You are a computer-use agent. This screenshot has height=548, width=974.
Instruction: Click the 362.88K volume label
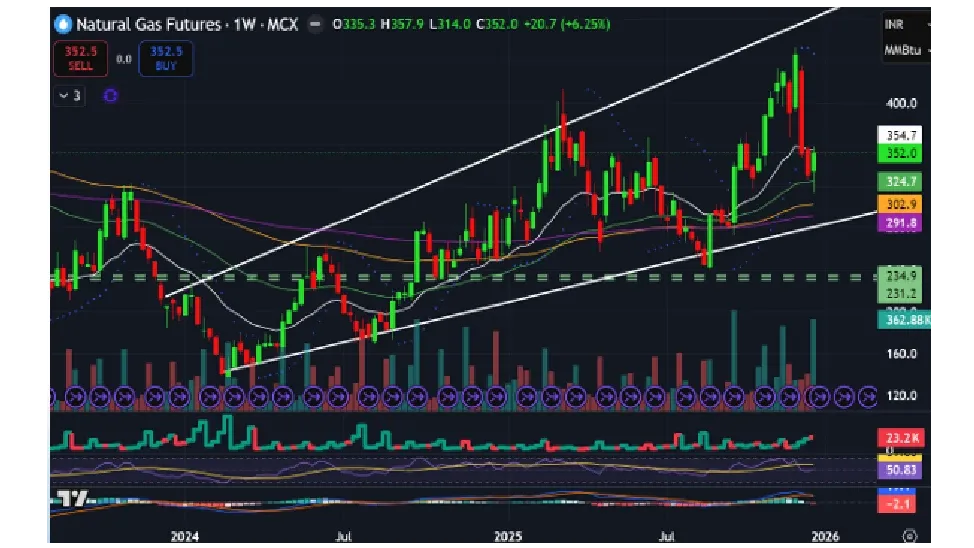904,320
